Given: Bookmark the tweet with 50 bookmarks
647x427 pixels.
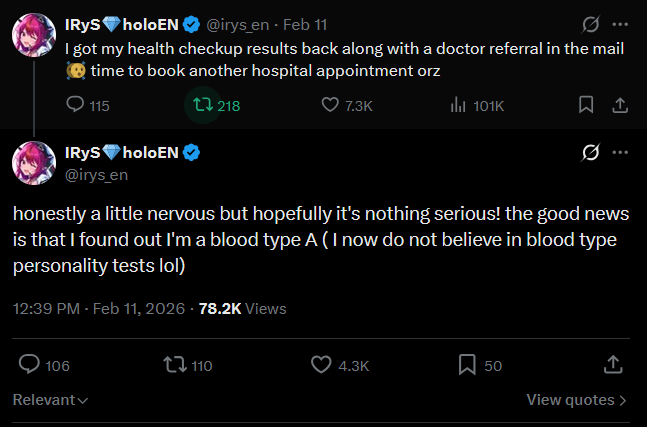Looking at the screenshot, I should 480,365.
